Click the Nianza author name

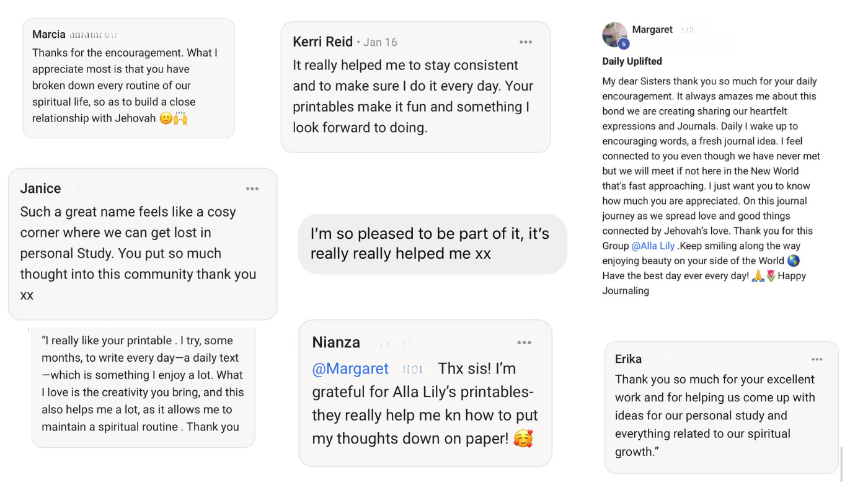point(336,342)
